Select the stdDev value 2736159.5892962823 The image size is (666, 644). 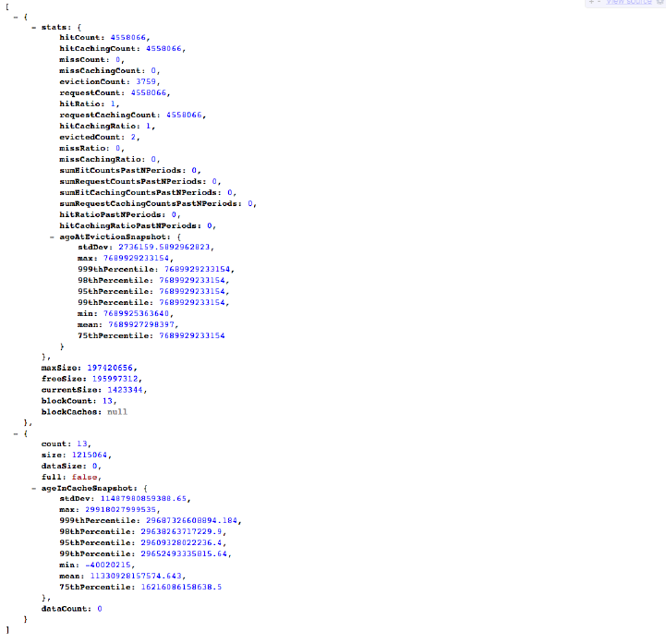click(163, 247)
